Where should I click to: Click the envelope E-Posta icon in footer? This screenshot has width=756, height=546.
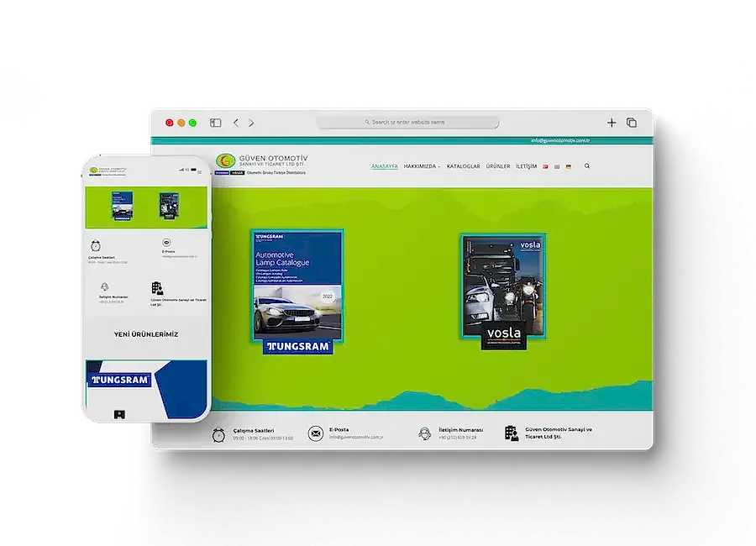[x=315, y=433]
